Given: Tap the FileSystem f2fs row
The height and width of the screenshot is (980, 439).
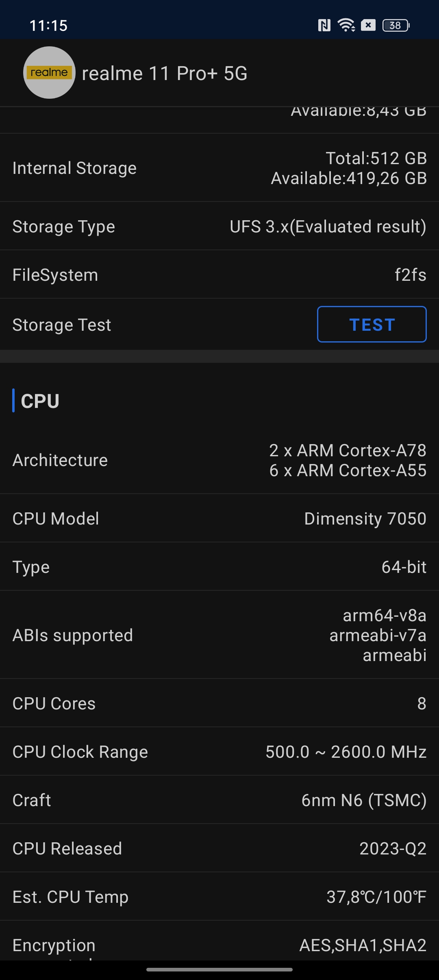Looking at the screenshot, I should point(219,275).
